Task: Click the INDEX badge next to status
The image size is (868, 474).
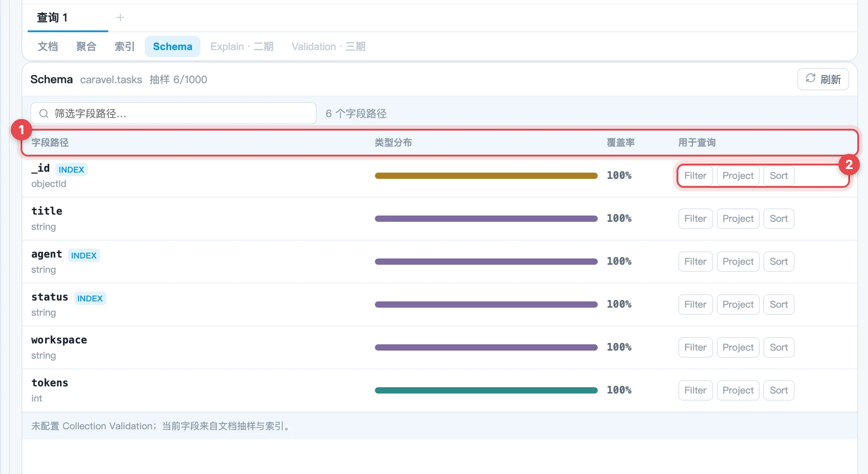Action: pos(90,298)
